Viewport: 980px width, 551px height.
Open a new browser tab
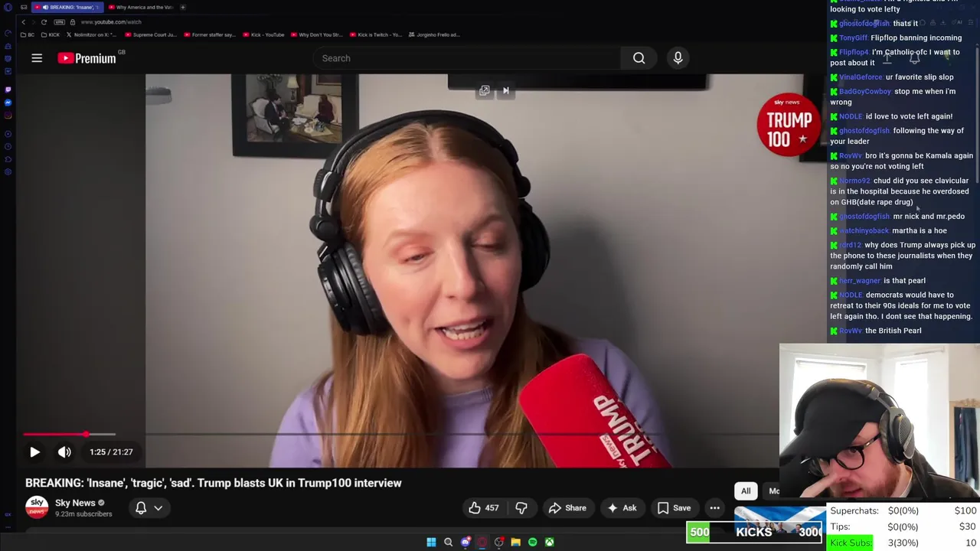tap(183, 8)
